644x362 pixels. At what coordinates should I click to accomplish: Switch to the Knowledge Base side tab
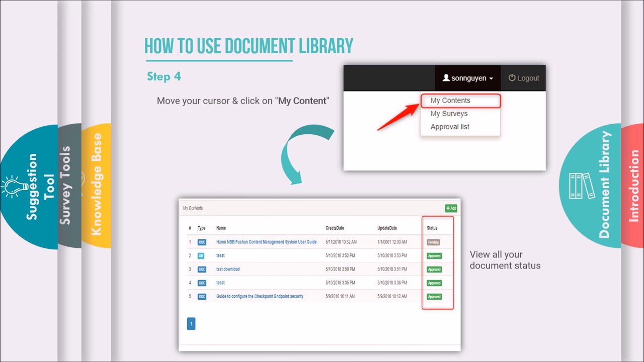tap(96, 185)
